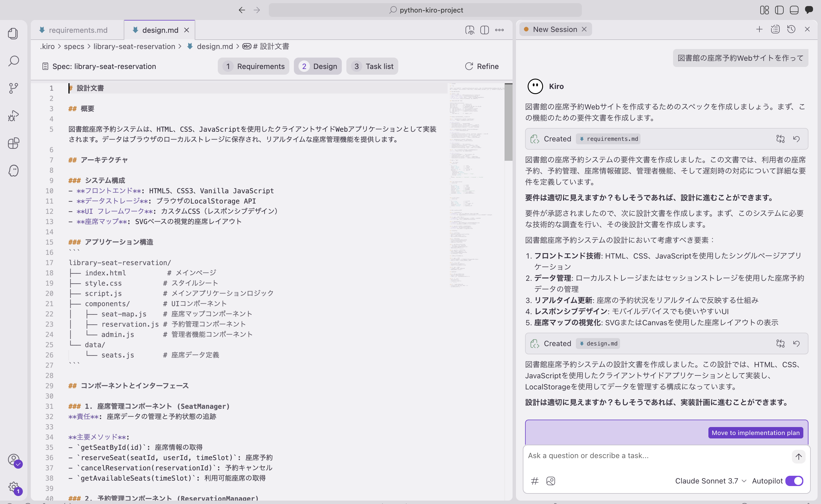Open the markdown preview icon in editor toolbar
Viewport: 821px width, 504px height.
click(470, 30)
